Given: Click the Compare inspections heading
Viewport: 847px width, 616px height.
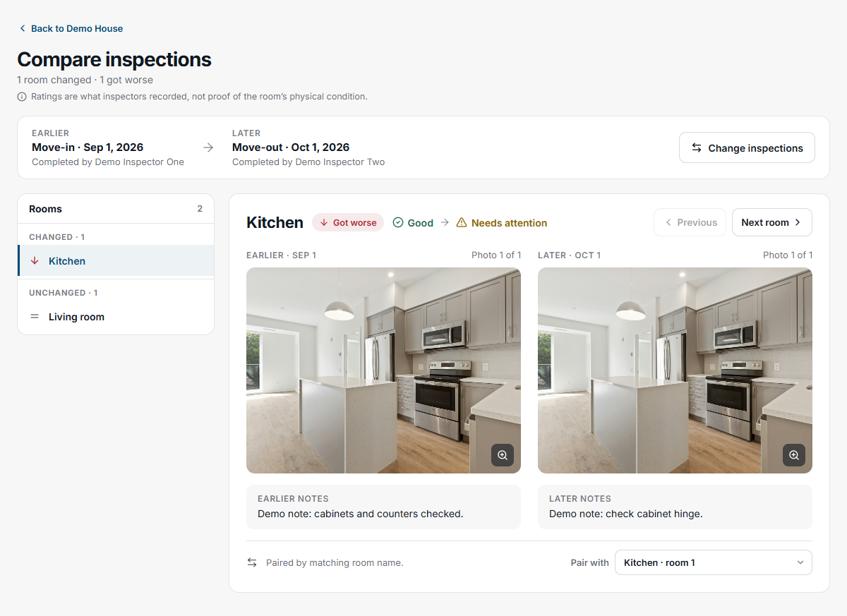Looking at the screenshot, I should coord(114,59).
